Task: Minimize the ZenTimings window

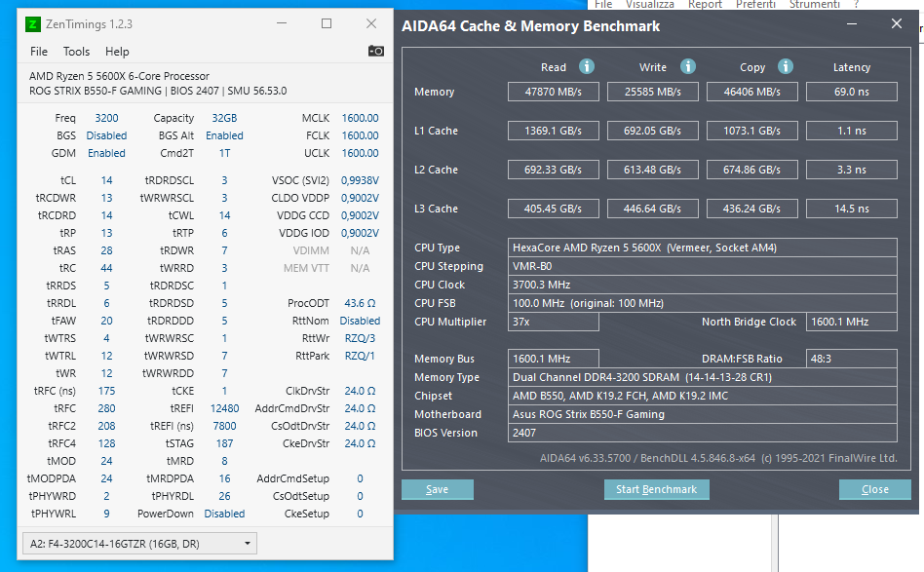Action: tap(282, 23)
